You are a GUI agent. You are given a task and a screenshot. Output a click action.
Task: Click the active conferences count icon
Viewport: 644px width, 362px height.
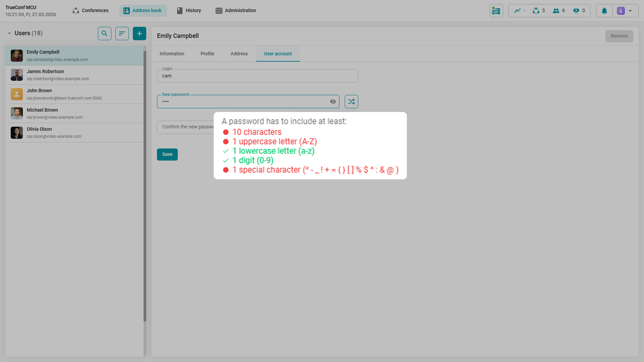pyautogui.click(x=536, y=11)
